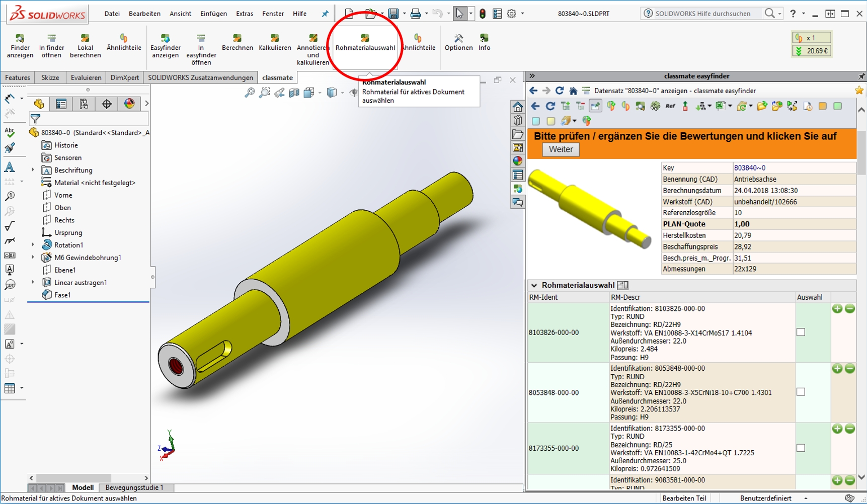
Task: Expand the Rotation1 feature node
Action: pyautogui.click(x=33, y=245)
